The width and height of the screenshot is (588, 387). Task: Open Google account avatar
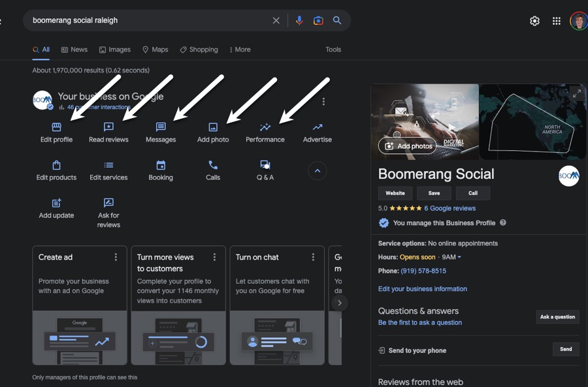point(579,21)
